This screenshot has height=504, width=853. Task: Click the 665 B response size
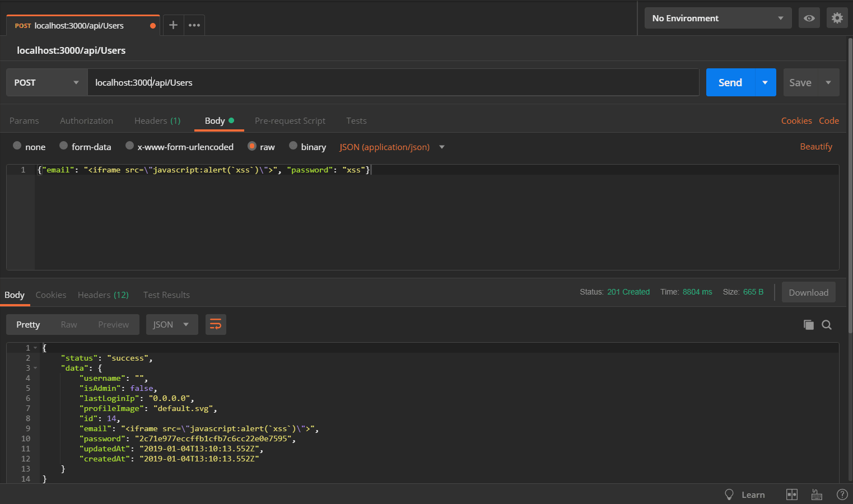click(753, 292)
